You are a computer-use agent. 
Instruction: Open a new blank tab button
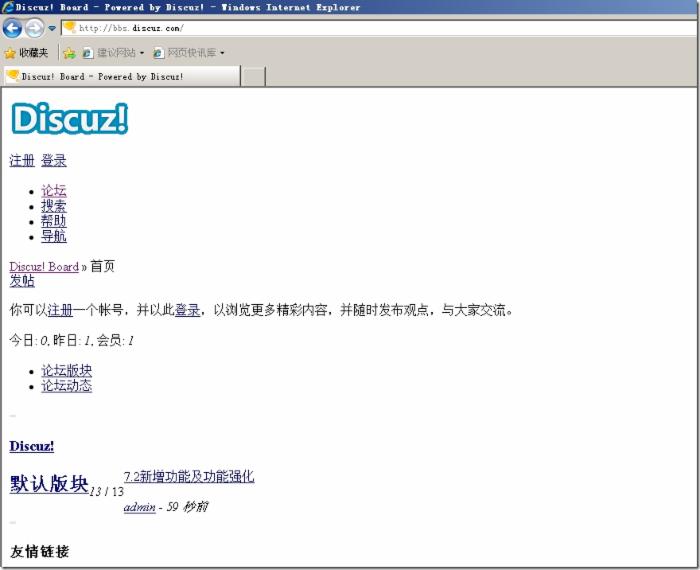pos(253,76)
